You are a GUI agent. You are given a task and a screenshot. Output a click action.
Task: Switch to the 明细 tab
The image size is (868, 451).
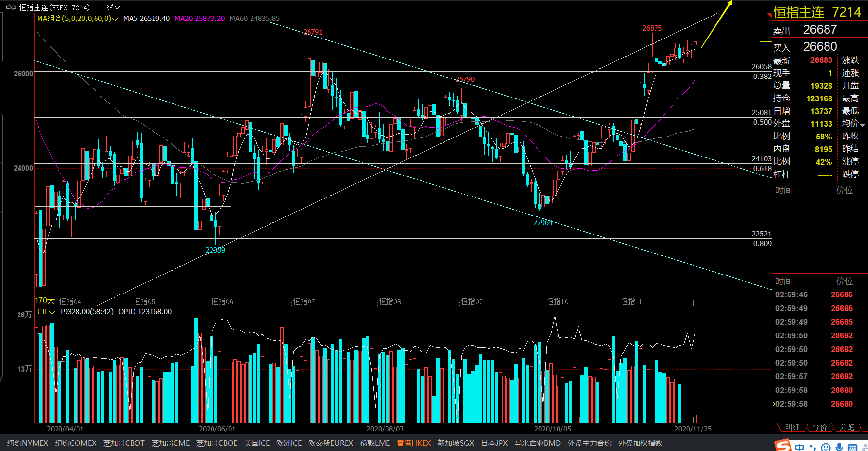tap(792, 427)
